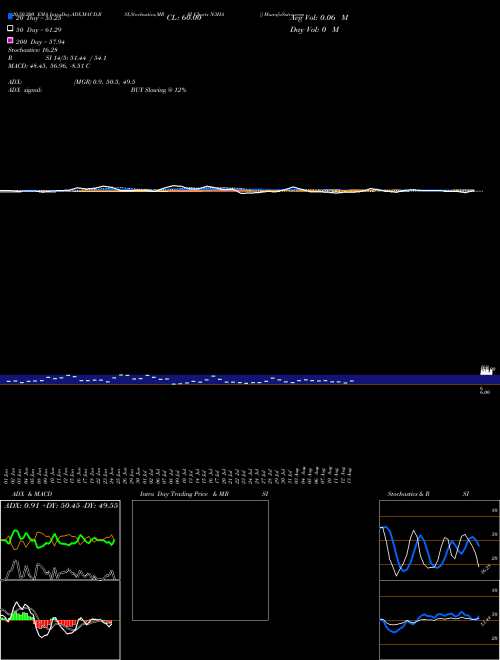
Task: Click the BUY Slowing @ 12% signal text
Action: coord(158,90)
